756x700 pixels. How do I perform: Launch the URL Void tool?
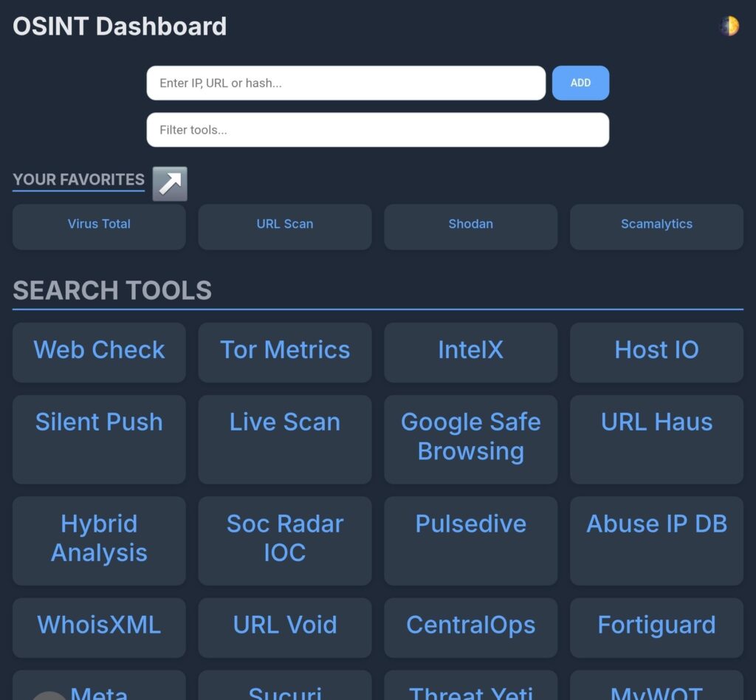click(x=284, y=628)
